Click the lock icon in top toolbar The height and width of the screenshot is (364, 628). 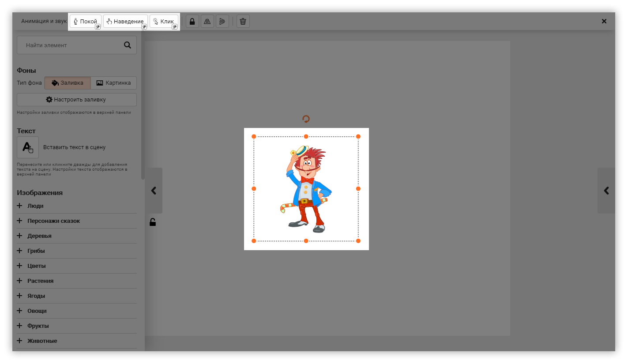[192, 21]
